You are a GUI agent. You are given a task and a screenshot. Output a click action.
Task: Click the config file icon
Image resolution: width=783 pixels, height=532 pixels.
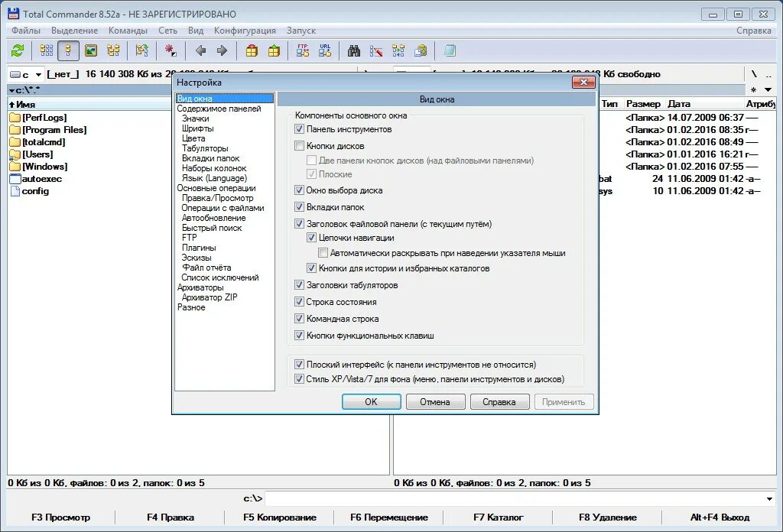click(x=15, y=191)
